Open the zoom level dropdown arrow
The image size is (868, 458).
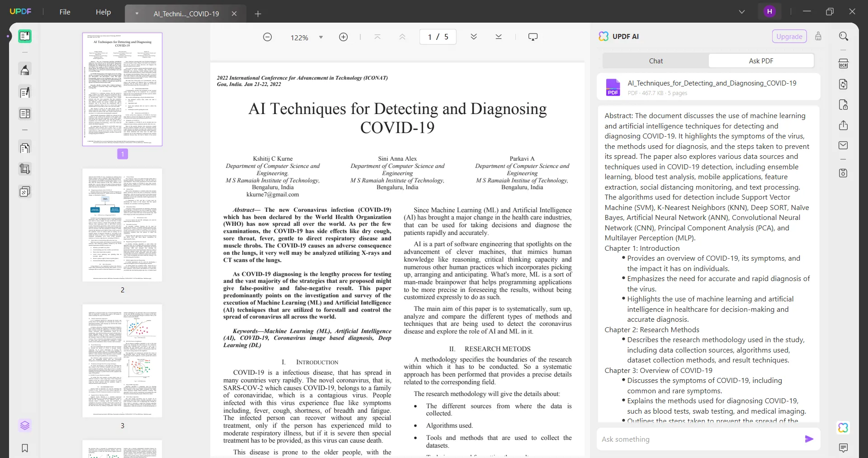click(321, 37)
